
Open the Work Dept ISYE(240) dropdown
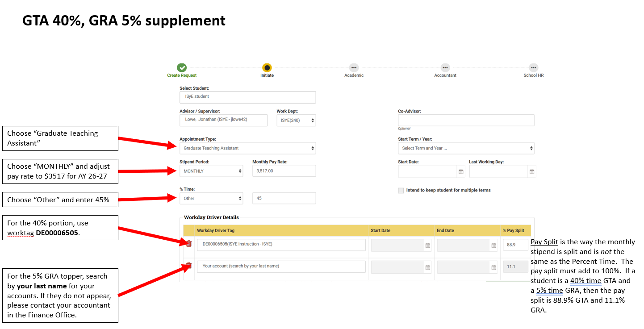tap(297, 121)
